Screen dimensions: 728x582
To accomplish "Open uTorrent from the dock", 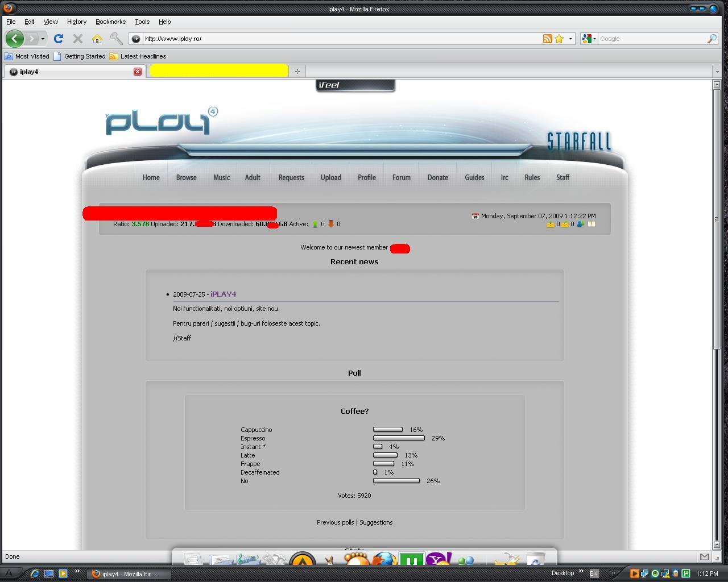I will (411, 559).
